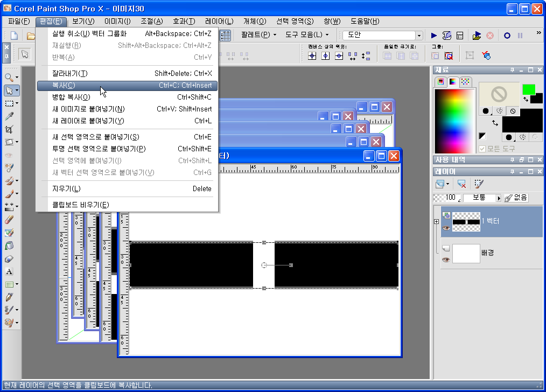
Task: Open the blend mode 보통 dropdown
Action: tap(499, 198)
